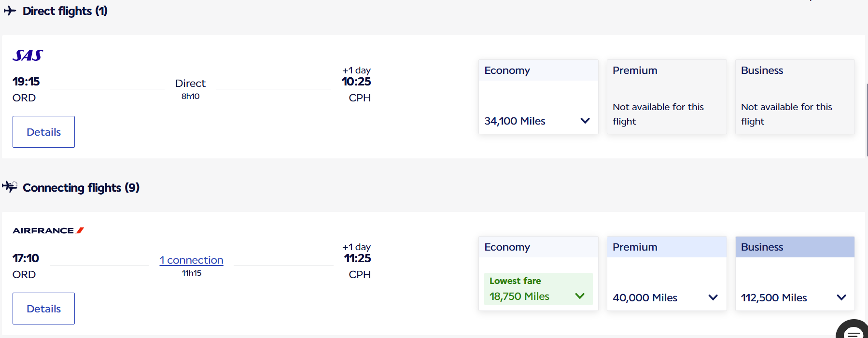Image resolution: width=868 pixels, height=338 pixels.
Task: Open Details for the SAS direct flight
Action: point(43,131)
